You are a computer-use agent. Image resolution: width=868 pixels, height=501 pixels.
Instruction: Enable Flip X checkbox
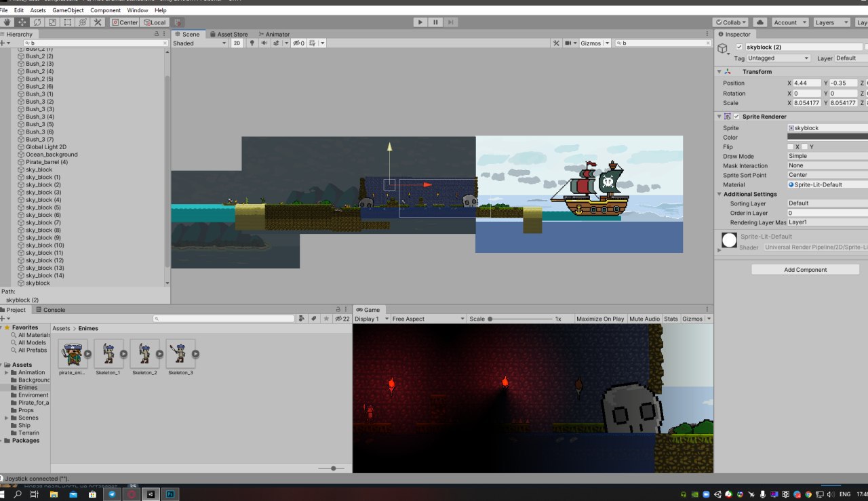(x=791, y=146)
